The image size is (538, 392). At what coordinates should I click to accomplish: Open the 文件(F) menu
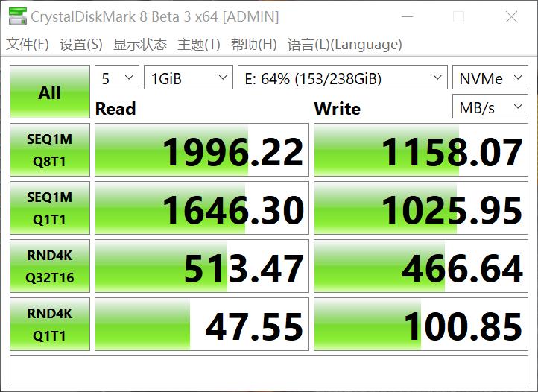[28, 44]
